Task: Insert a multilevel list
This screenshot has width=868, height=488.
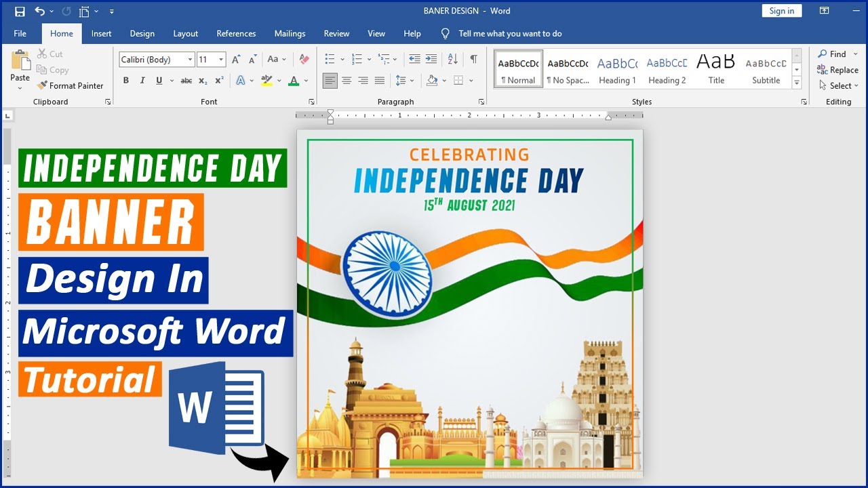Action: [384, 59]
